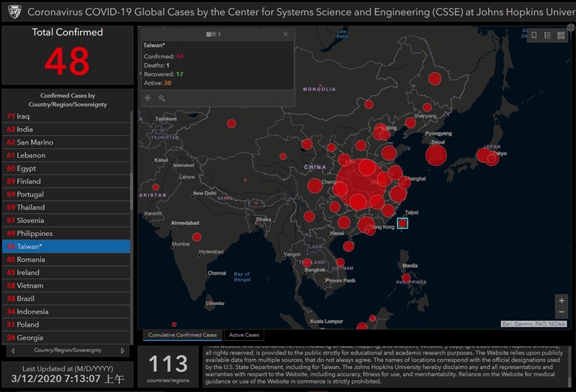Select Finland in the country list

(x=66, y=181)
